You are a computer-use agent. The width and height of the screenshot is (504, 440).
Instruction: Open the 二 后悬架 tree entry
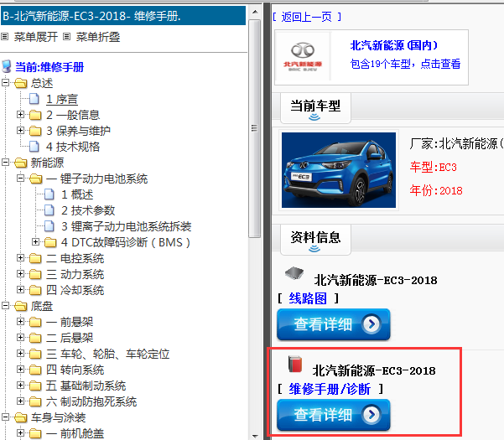pos(70,338)
